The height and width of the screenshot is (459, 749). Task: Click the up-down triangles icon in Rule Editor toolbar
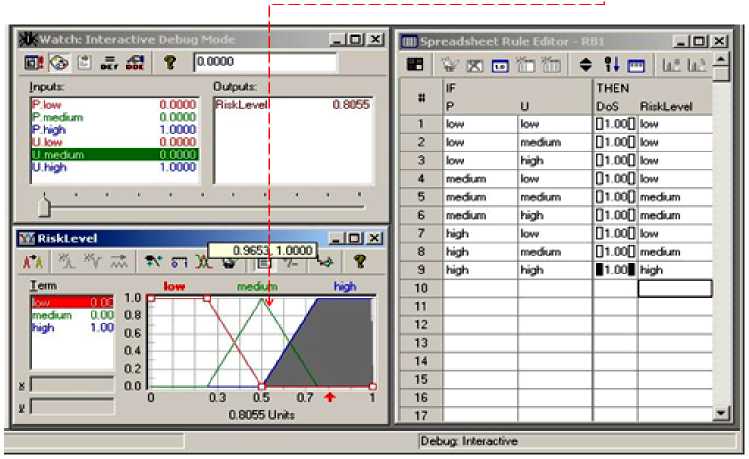point(586,64)
